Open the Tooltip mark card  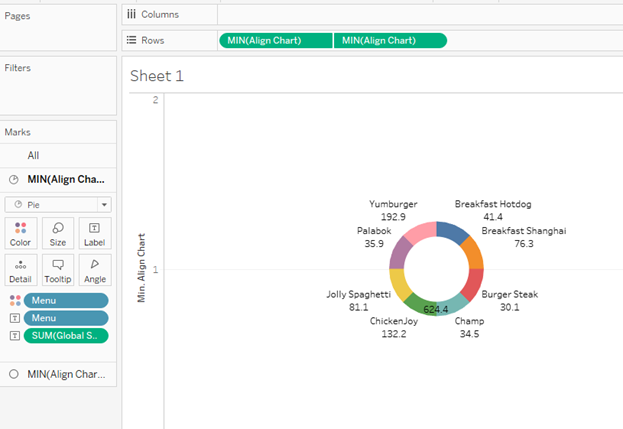58,270
